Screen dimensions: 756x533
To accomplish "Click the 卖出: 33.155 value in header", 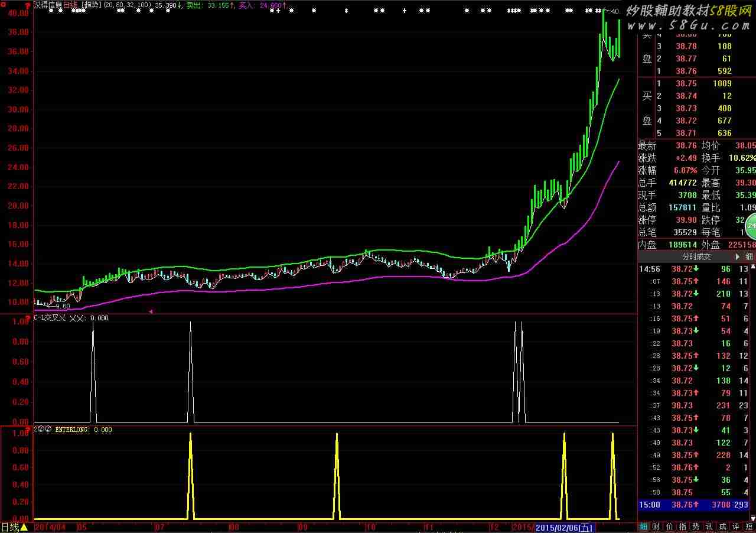I will coord(210,5).
